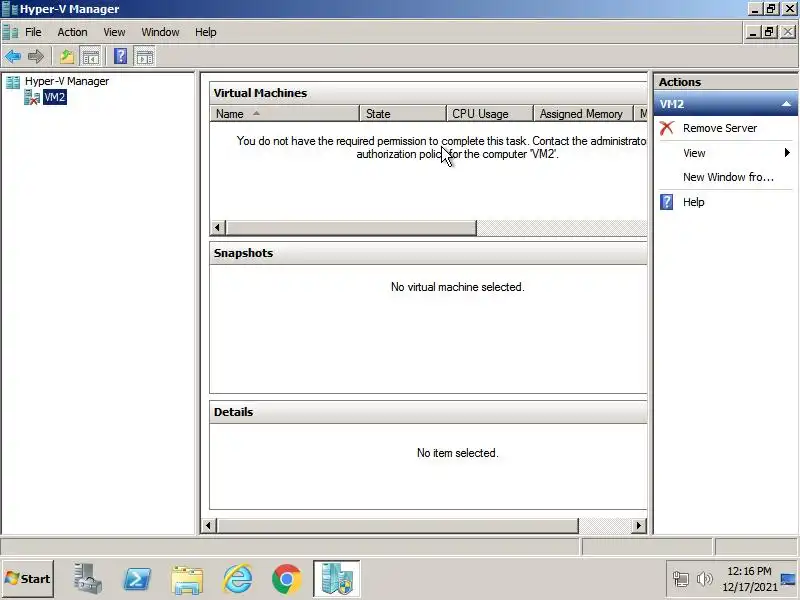
Task: Click the taskbar clock showing 12:16 PM
Action: pos(749,579)
